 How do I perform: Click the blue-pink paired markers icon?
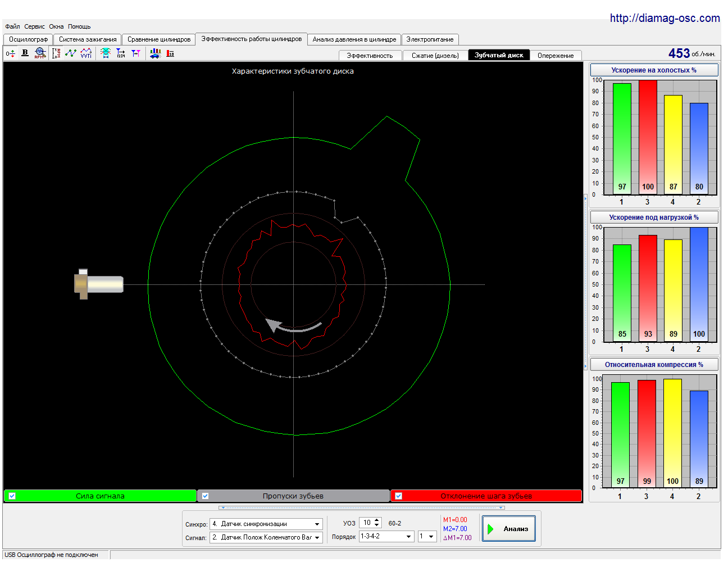pos(136,53)
